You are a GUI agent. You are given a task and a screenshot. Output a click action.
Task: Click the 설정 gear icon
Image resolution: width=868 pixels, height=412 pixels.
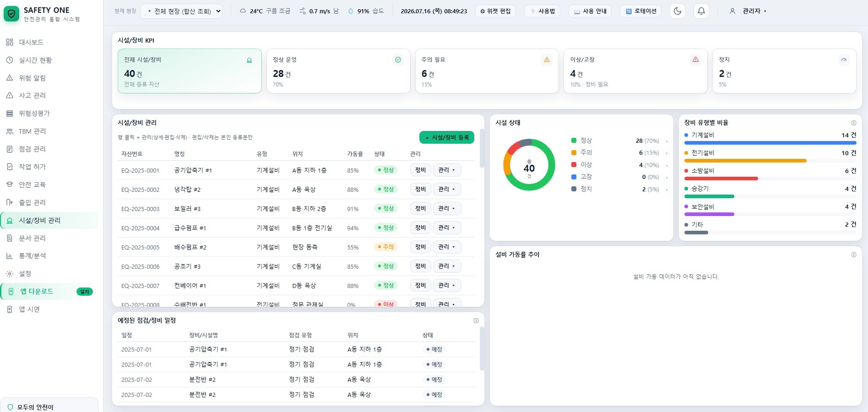[x=10, y=273]
